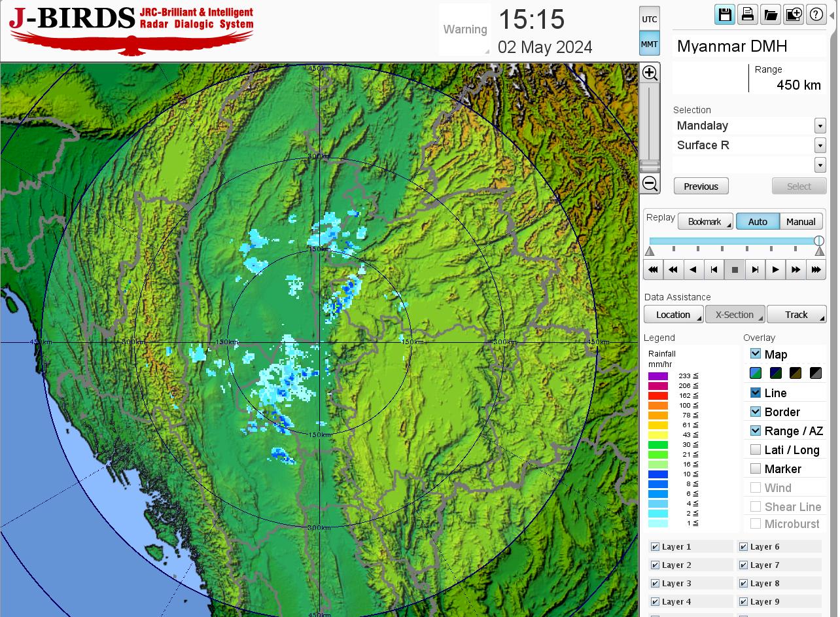Zoom out with magnifier minus icon
The height and width of the screenshot is (617, 840).
click(x=650, y=183)
